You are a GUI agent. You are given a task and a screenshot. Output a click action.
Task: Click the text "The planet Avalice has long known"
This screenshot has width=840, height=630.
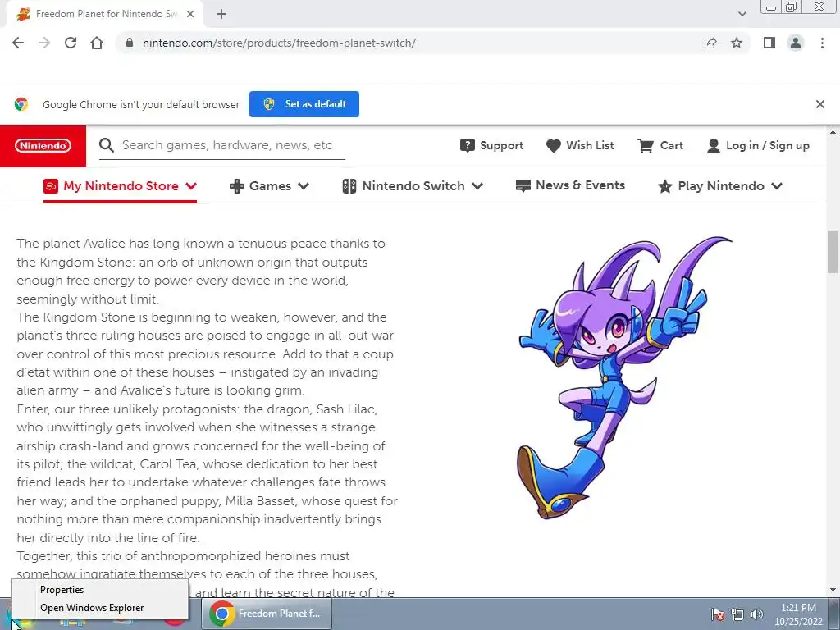(121, 243)
